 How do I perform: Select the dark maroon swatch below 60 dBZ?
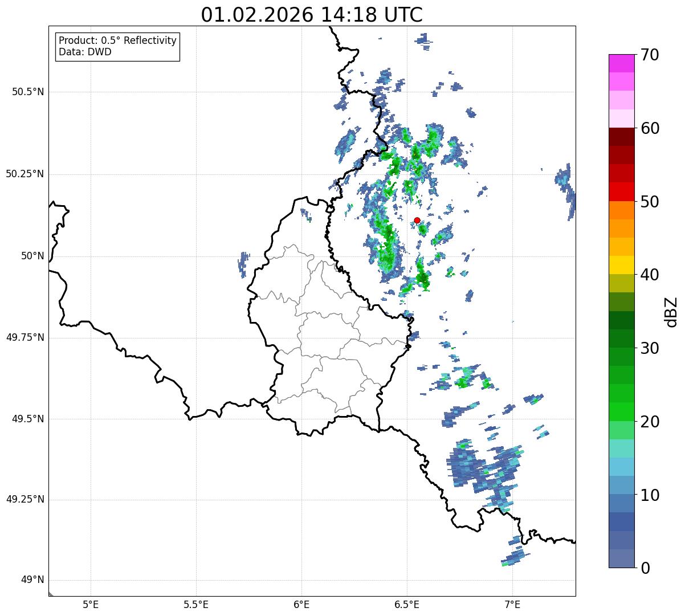[622, 137]
